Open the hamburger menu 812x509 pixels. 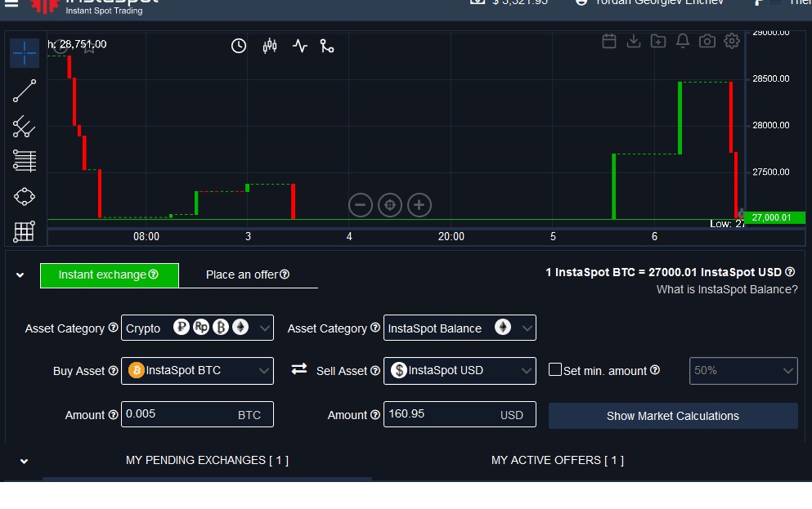[x=11, y=2]
